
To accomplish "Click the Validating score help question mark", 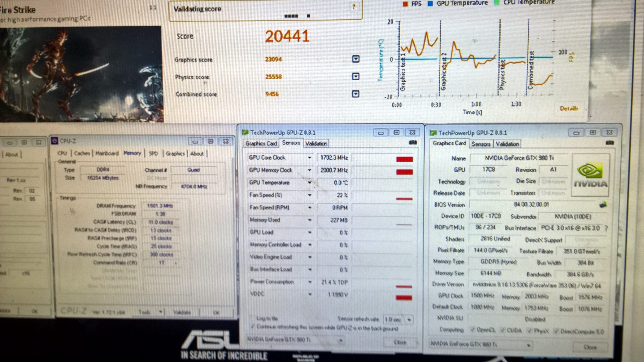I will pos(354,7).
